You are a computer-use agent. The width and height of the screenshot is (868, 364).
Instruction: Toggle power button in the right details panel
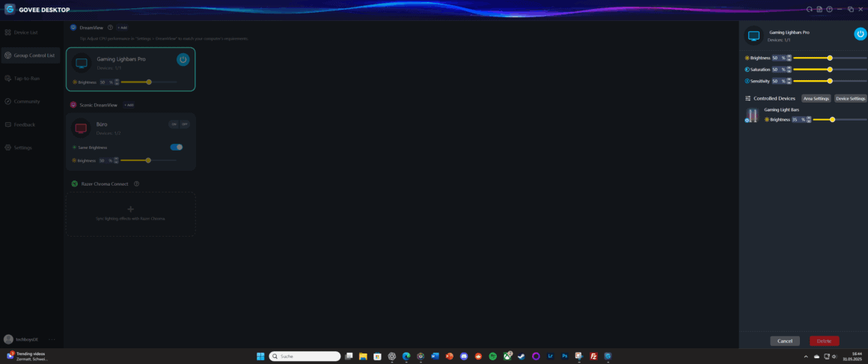point(860,34)
